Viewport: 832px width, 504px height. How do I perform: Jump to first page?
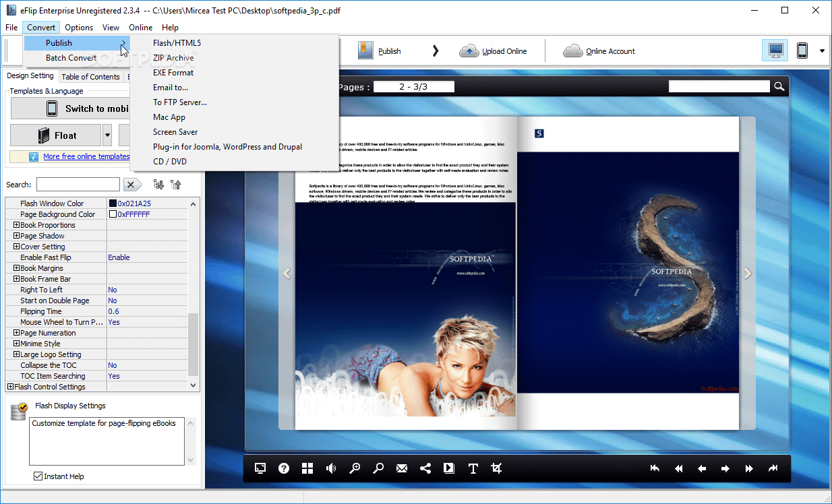click(655, 468)
